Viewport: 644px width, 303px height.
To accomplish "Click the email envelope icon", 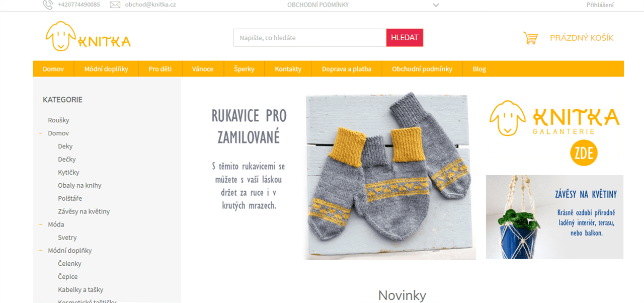I will click(115, 5).
